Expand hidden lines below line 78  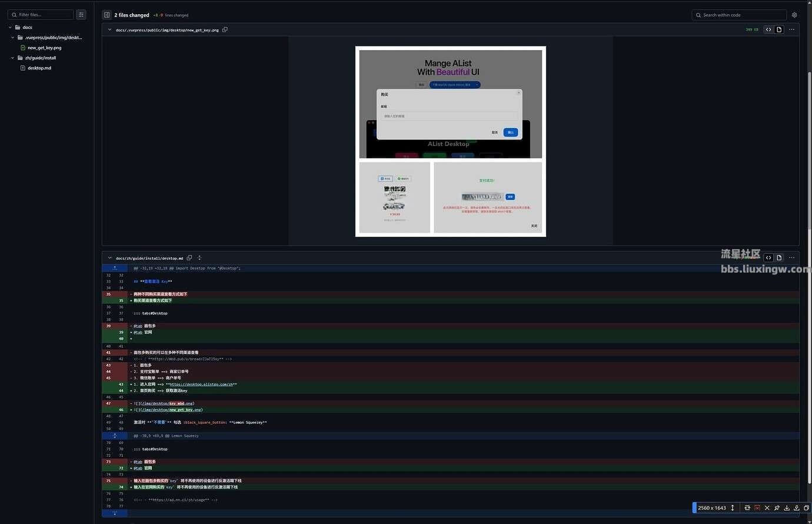coord(115,513)
